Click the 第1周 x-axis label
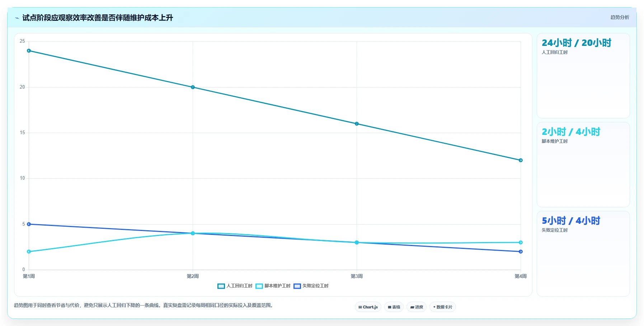The width and height of the screenshot is (644, 326). [x=29, y=276]
